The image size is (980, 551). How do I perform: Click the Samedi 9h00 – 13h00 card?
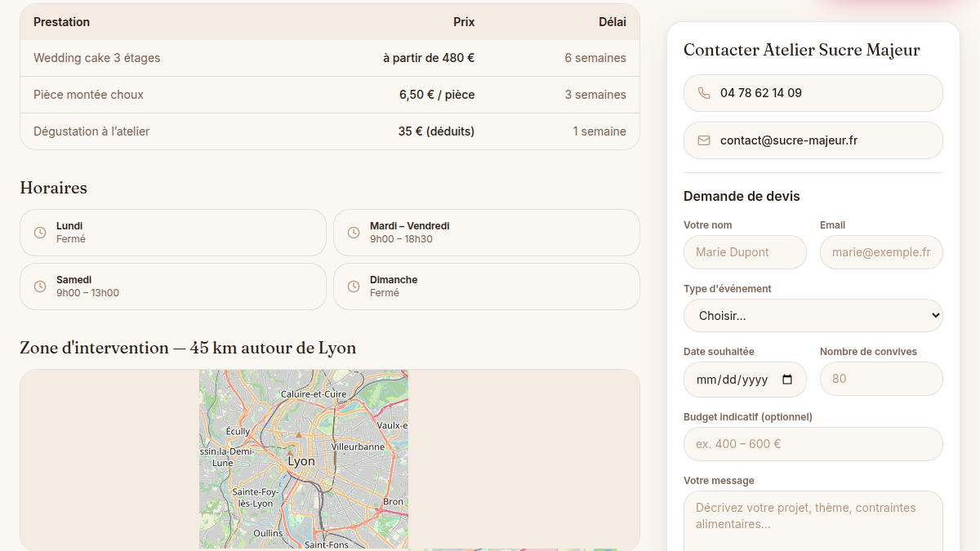[173, 287]
